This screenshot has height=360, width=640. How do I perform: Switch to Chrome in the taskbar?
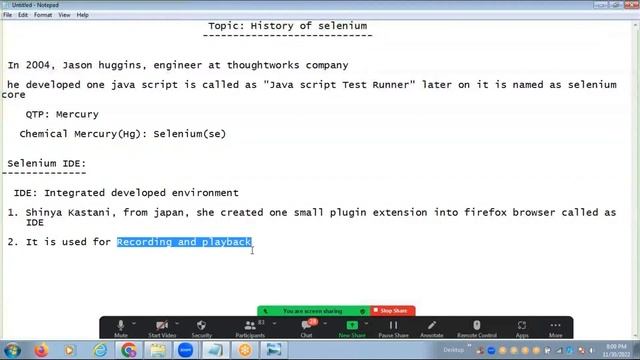pyautogui.click(x=129, y=350)
